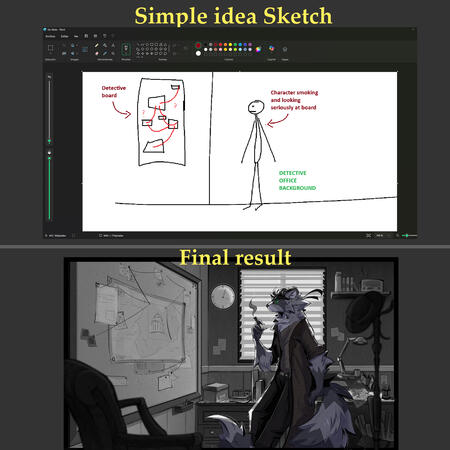Open the Editar menu in Paint

[65, 36]
